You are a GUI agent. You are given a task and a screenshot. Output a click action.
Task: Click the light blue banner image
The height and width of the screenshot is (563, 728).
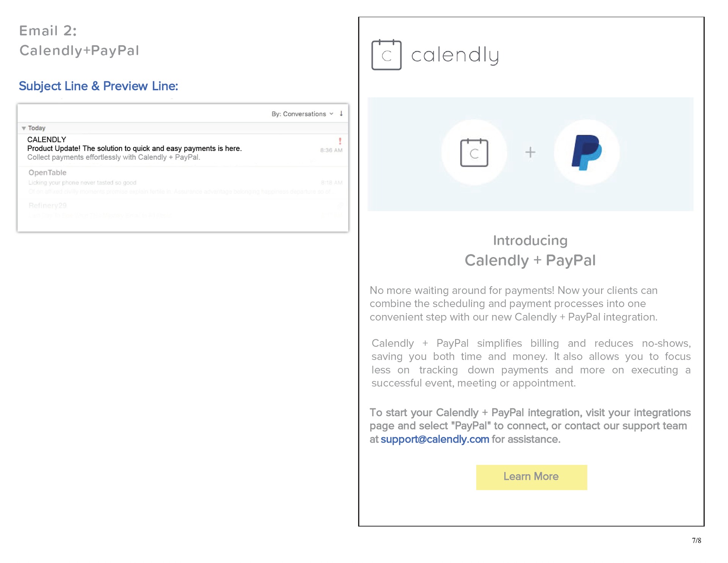(530, 154)
